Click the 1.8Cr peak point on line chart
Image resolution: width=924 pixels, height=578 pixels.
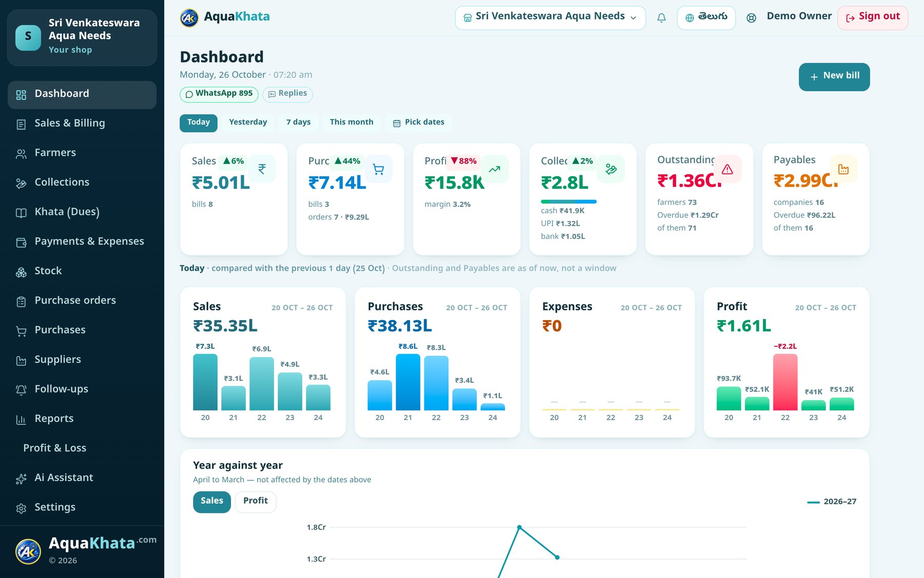click(519, 527)
